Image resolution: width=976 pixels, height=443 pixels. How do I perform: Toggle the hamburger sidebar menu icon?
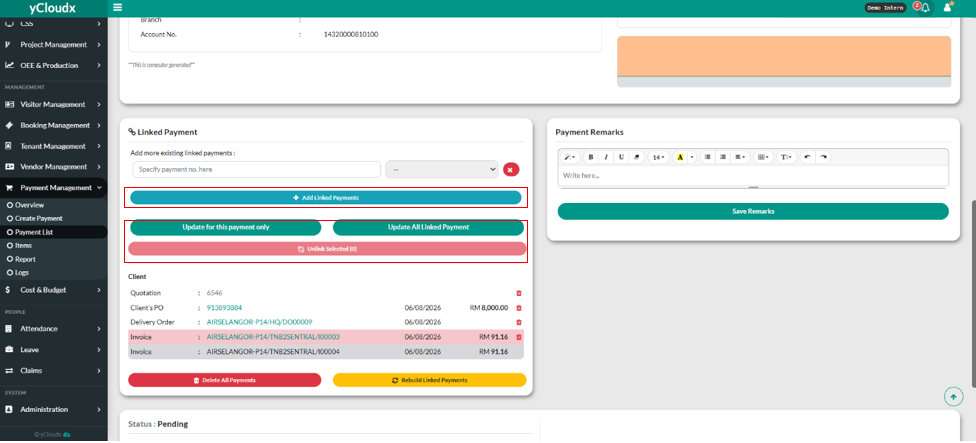[x=118, y=7]
